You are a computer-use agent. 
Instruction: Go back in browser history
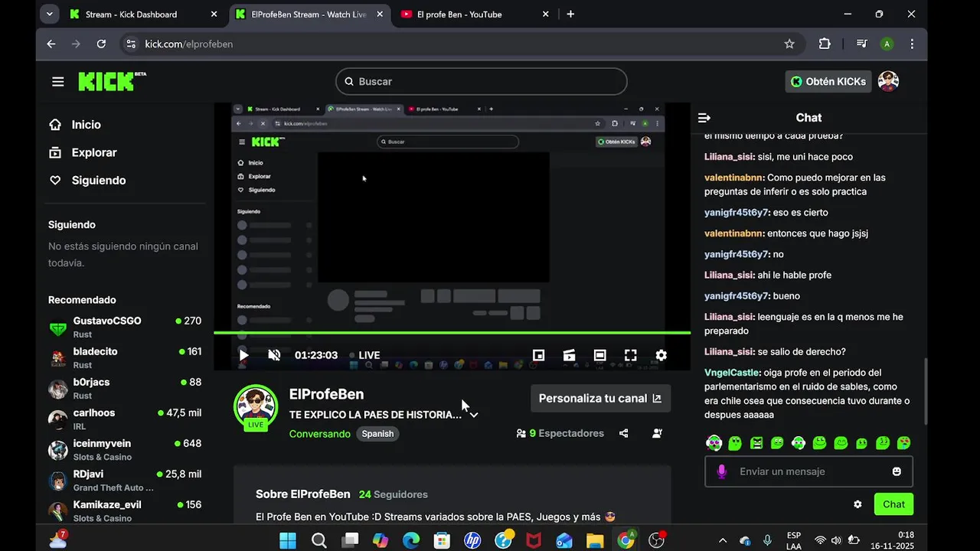(x=51, y=44)
